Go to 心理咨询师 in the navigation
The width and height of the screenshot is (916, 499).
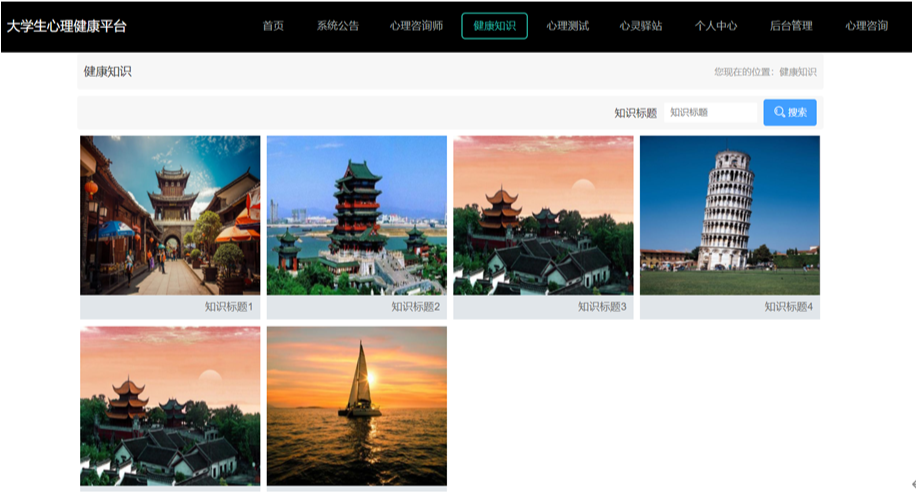(x=416, y=26)
